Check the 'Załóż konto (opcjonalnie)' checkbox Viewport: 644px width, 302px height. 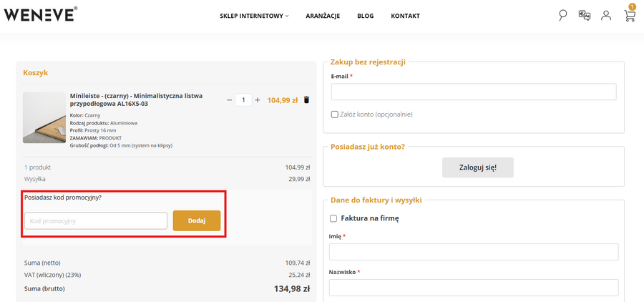coord(335,115)
